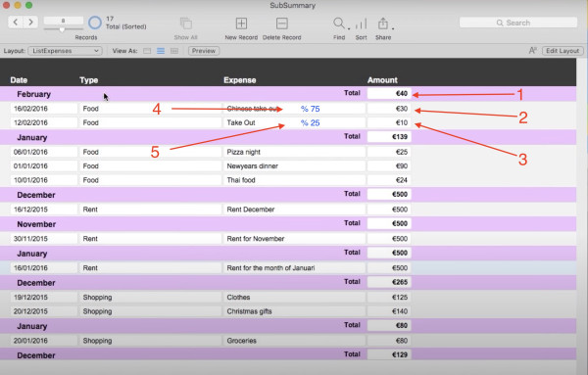Screen dimensions: 588x375
Task: Open the Find tool
Action: point(339,23)
